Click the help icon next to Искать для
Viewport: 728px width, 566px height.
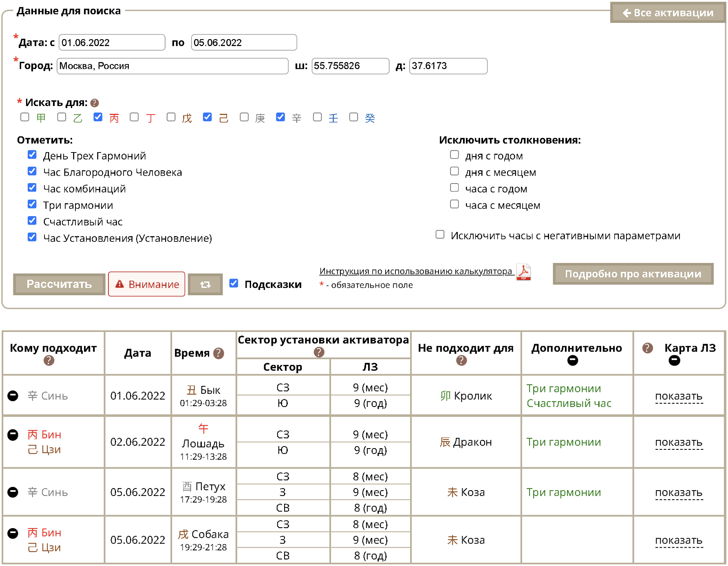95,103
